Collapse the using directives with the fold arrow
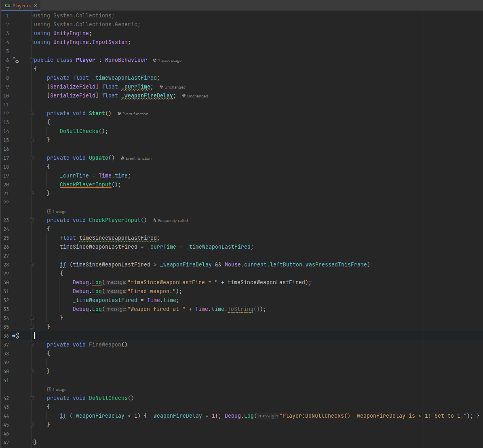Viewport: 483px width, 448px height. [x=32, y=15]
